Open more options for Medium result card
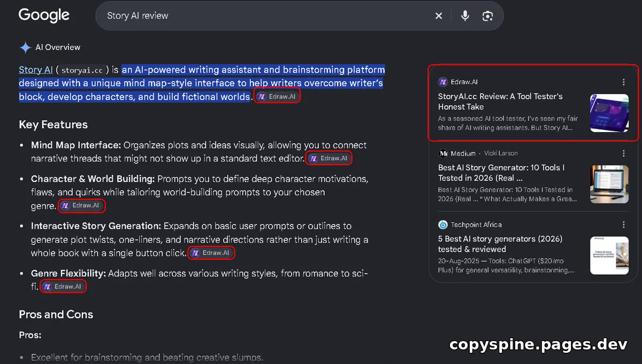 click(623, 153)
